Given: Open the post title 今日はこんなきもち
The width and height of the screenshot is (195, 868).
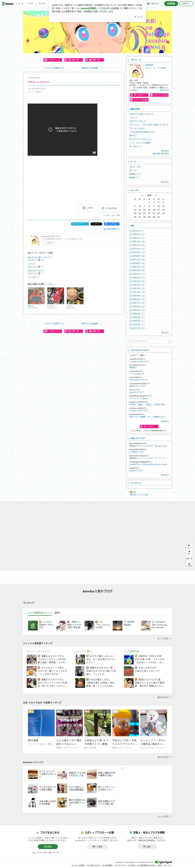Looking at the screenshot, I should 38,82.
